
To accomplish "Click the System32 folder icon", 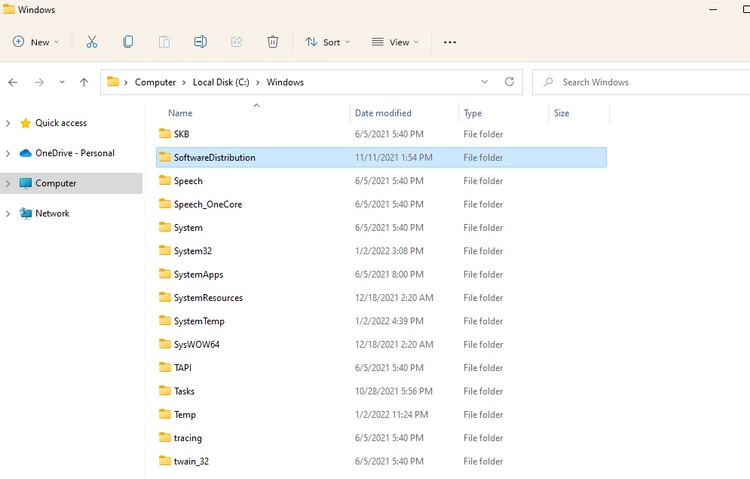I will (x=165, y=250).
